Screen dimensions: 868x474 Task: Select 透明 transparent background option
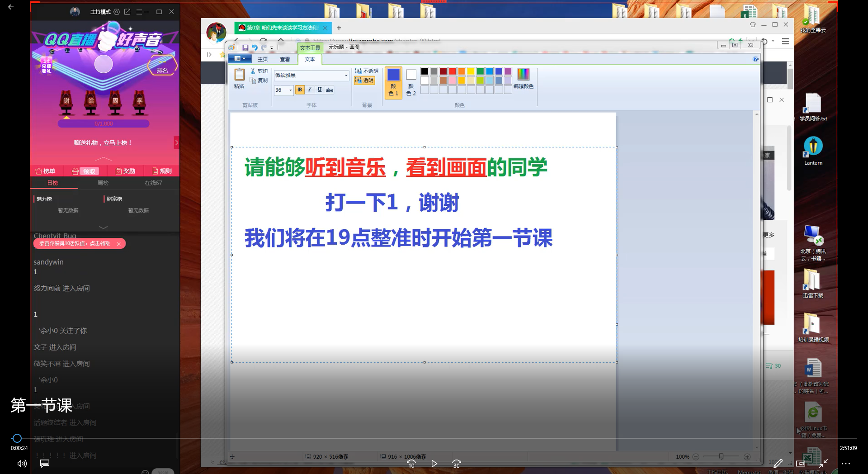(364, 81)
